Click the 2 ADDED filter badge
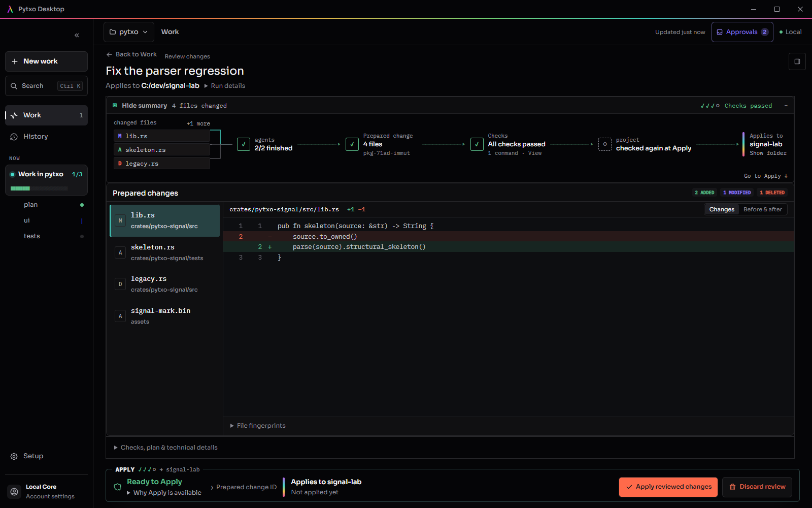 tap(704, 193)
